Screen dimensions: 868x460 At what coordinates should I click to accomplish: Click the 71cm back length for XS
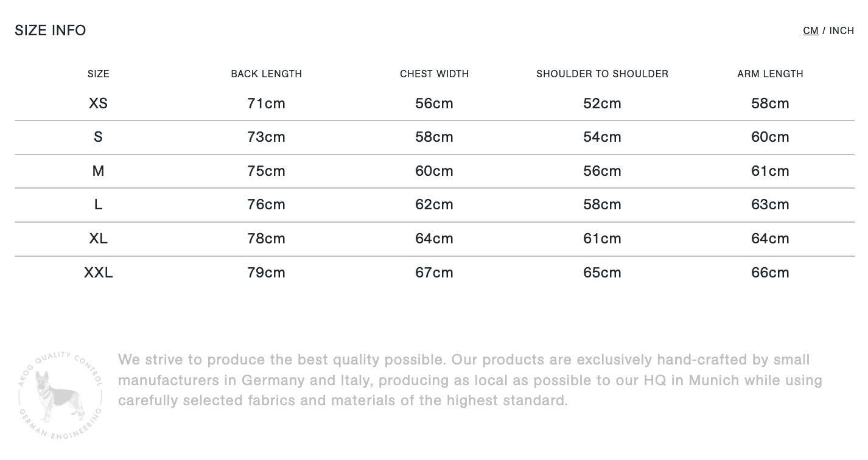(x=266, y=103)
